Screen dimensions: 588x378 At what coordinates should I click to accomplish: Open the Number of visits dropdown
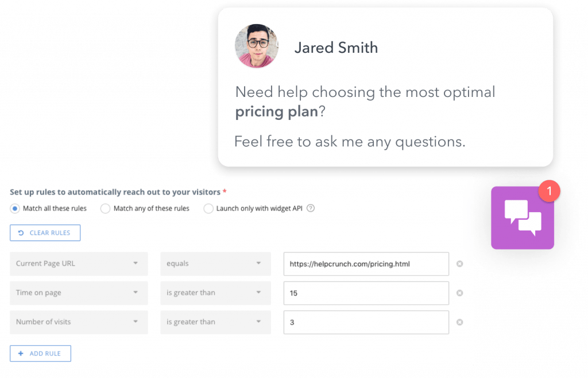coord(79,322)
